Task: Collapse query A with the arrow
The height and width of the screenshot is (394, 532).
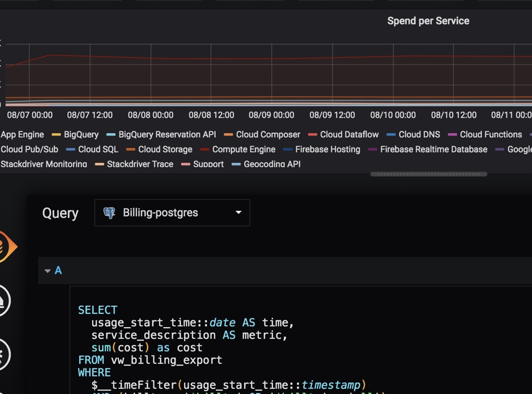Action: point(48,271)
